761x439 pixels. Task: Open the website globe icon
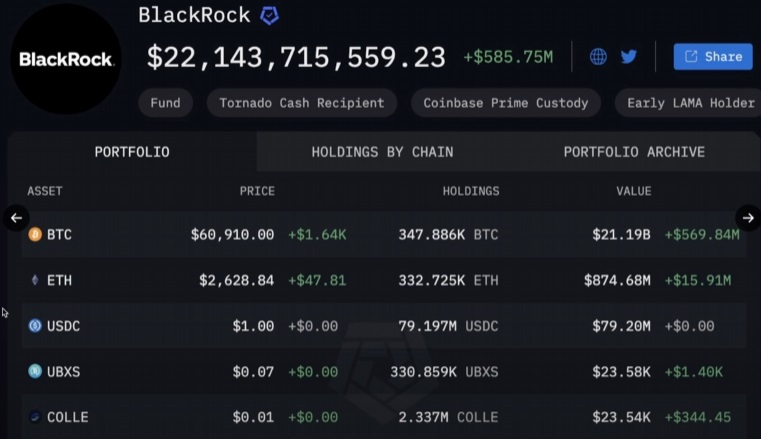point(598,57)
